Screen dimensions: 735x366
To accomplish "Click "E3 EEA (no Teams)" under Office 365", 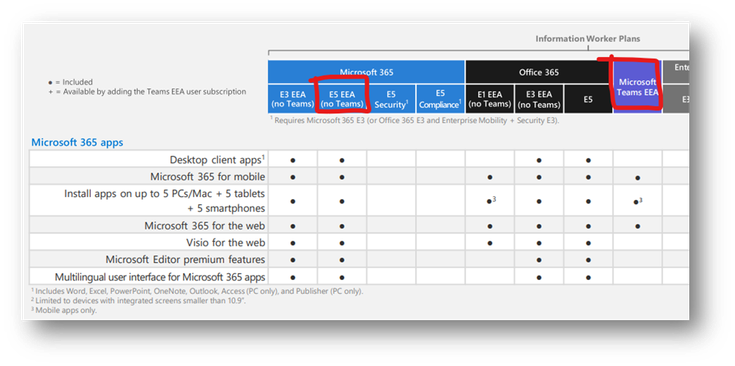I will click(x=539, y=99).
